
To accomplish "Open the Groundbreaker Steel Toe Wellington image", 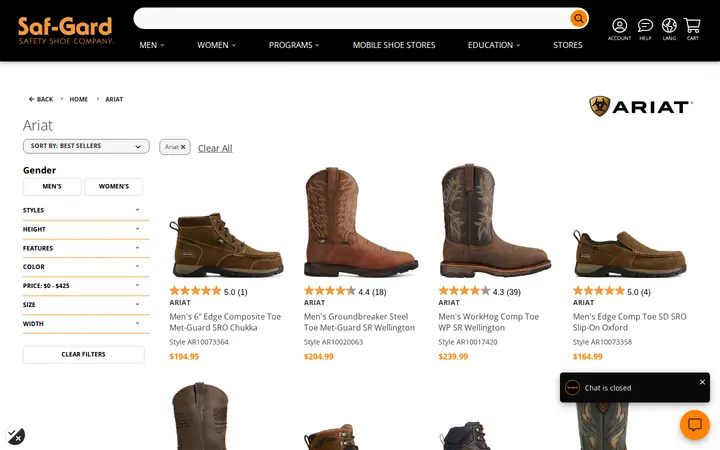I will [360, 222].
